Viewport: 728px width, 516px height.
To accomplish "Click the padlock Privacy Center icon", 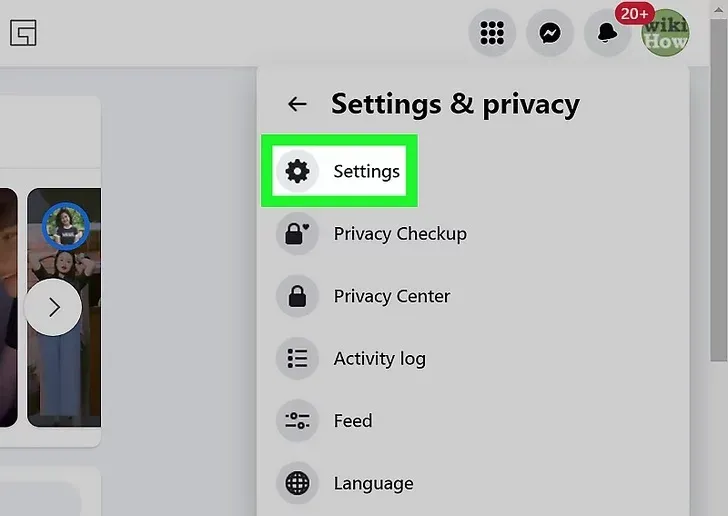I will 297,296.
